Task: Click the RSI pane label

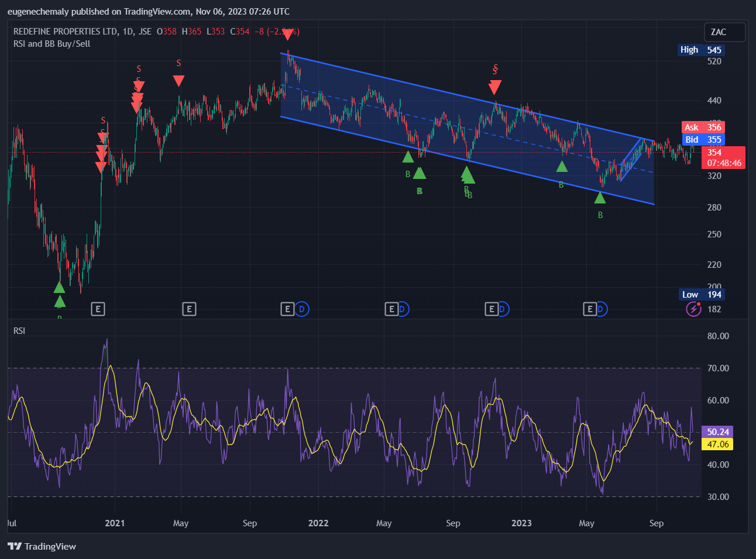Action: coord(19,331)
